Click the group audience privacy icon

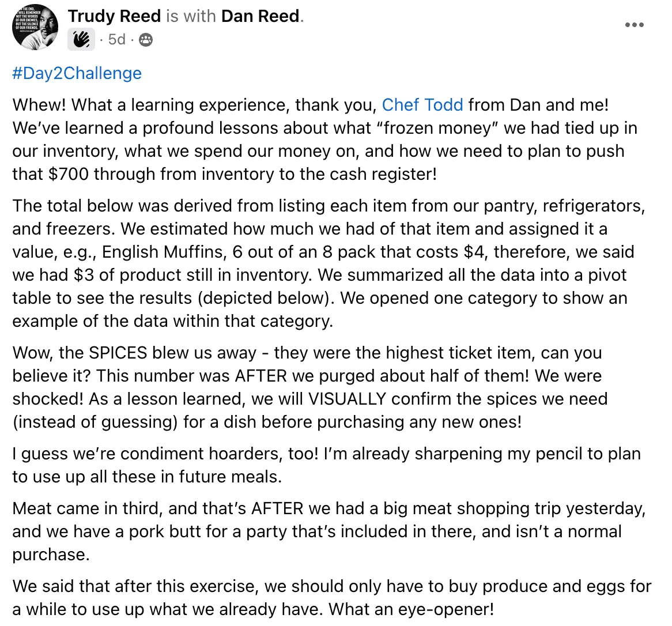(146, 40)
